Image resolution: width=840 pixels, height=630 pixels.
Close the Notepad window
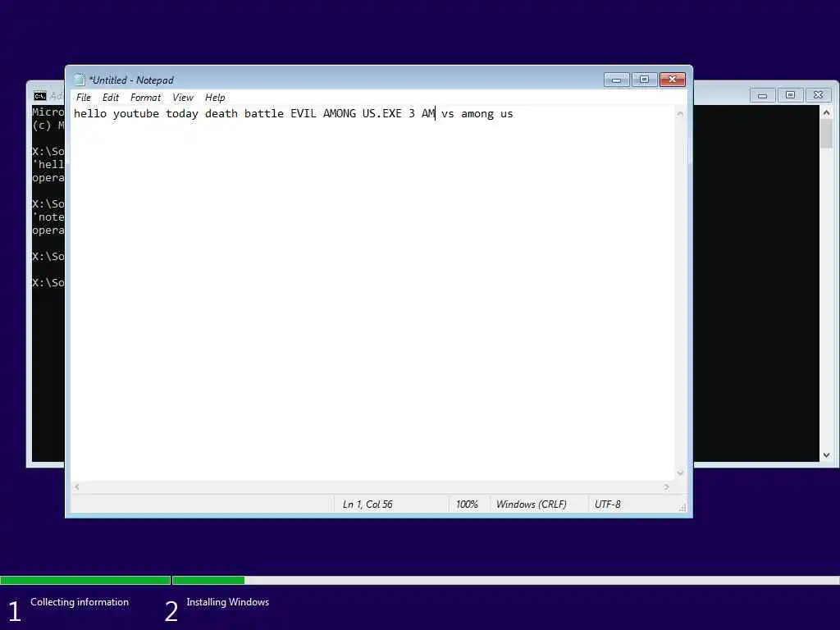[x=673, y=80]
